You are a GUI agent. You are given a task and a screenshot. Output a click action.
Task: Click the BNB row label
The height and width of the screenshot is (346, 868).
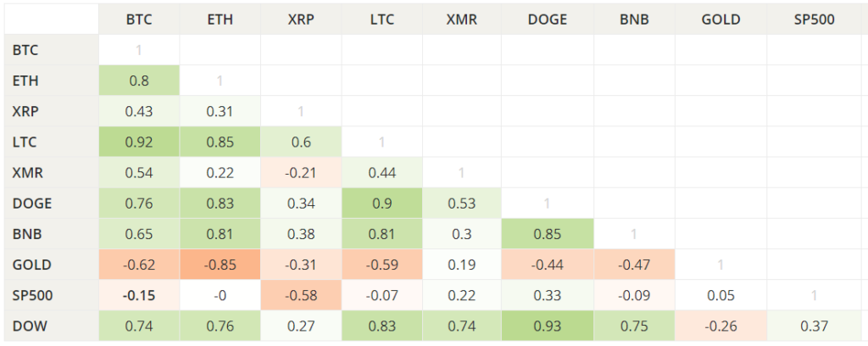[28, 234]
